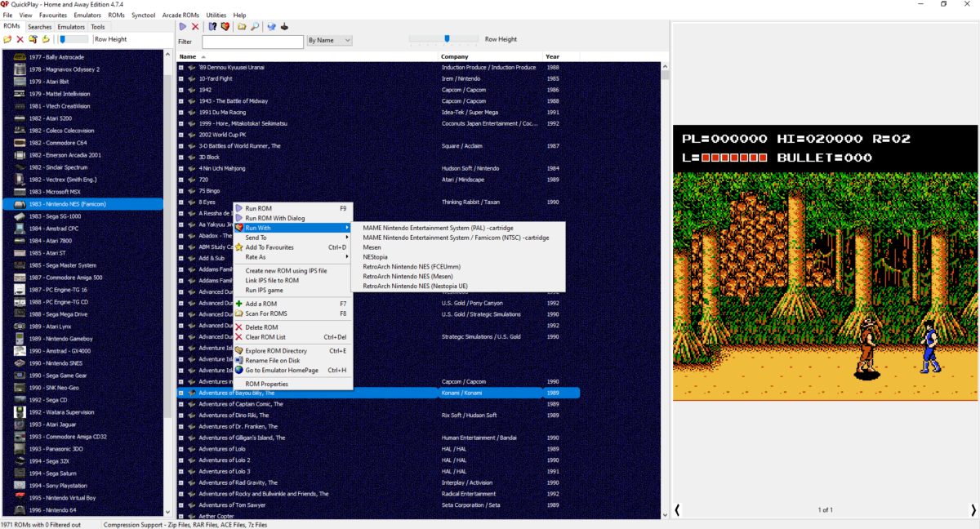Select the Adventures of Lolo 2 ROM row
This screenshot has width=980, height=529.
point(378,460)
